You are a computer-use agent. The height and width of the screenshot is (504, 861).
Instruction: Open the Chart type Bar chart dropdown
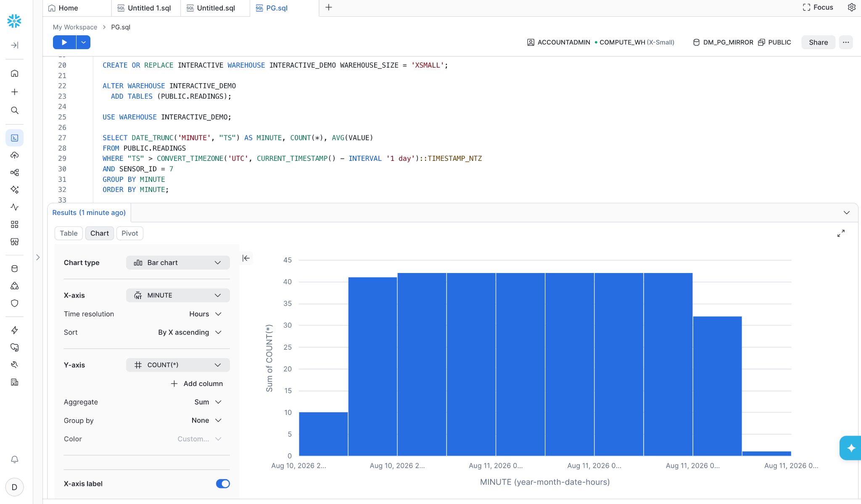[x=178, y=263]
